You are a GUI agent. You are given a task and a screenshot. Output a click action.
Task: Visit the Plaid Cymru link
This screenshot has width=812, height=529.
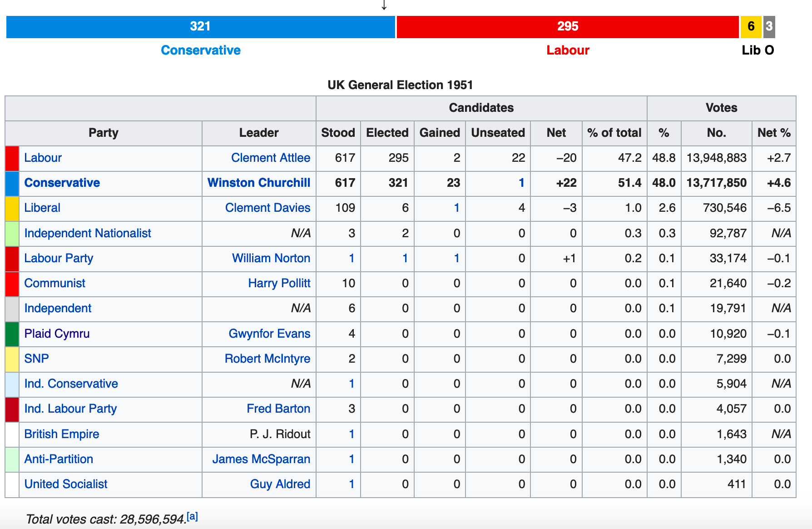coord(57,334)
